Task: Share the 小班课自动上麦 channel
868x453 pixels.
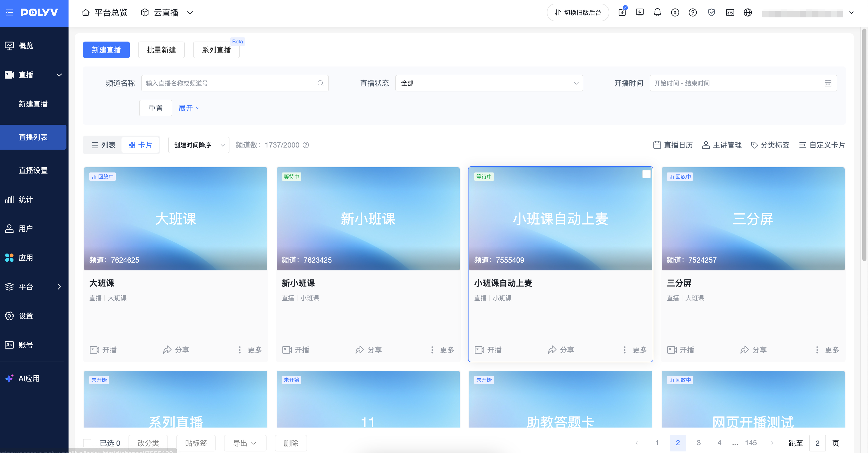Action: click(x=561, y=350)
